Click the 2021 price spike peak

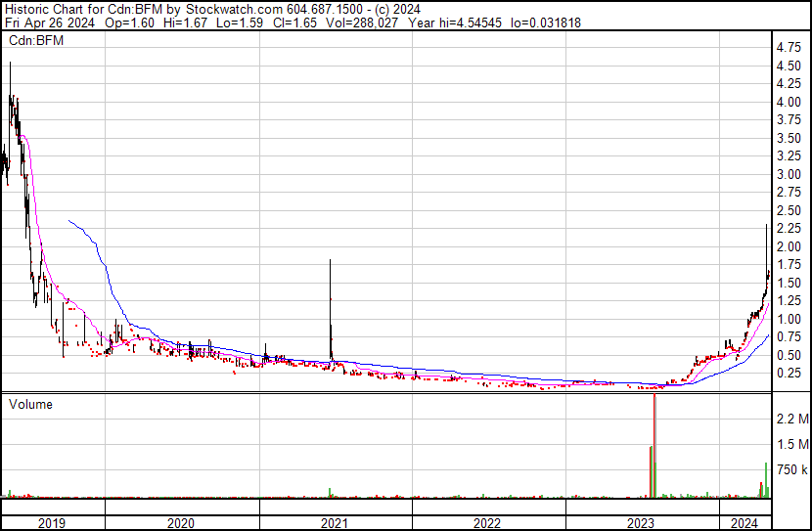[x=331, y=262]
